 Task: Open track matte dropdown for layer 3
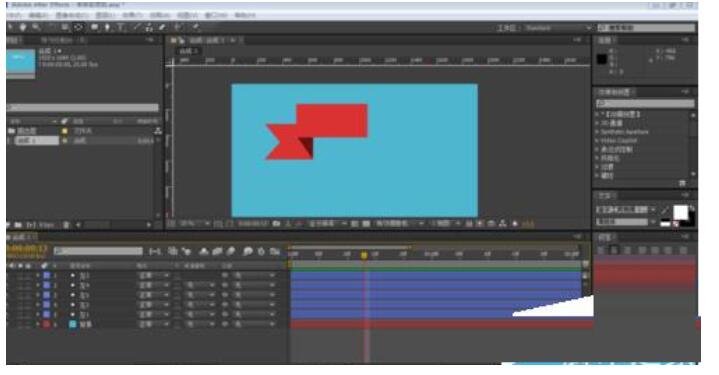click(x=199, y=295)
